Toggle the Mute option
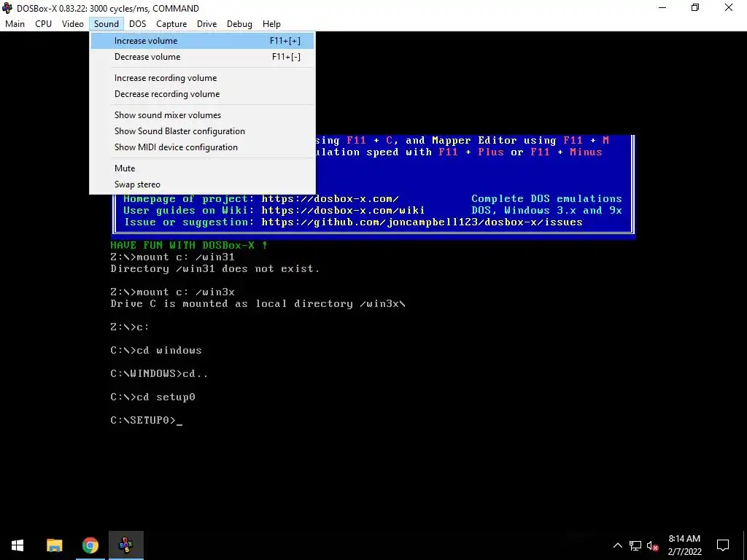This screenshot has height=560, width=747. [x=203, y=168]
